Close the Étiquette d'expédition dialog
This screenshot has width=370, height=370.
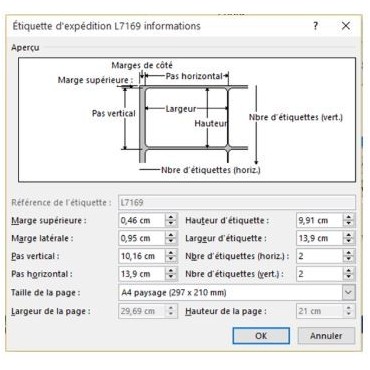346,26
